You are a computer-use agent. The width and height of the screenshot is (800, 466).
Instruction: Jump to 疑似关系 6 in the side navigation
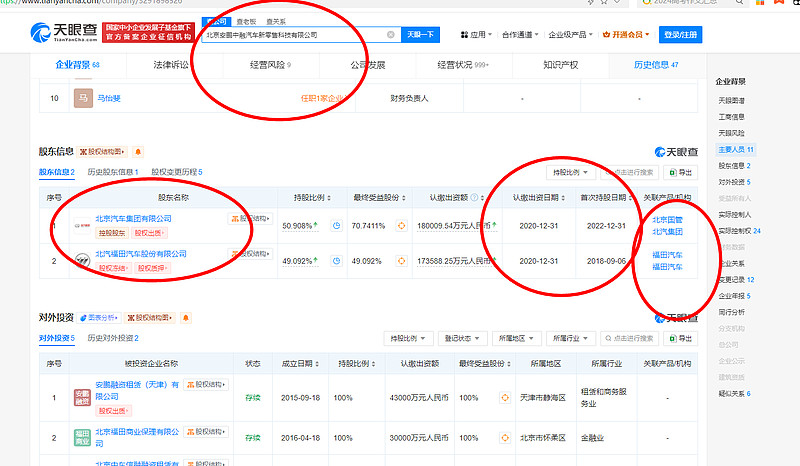pos(735,394)
